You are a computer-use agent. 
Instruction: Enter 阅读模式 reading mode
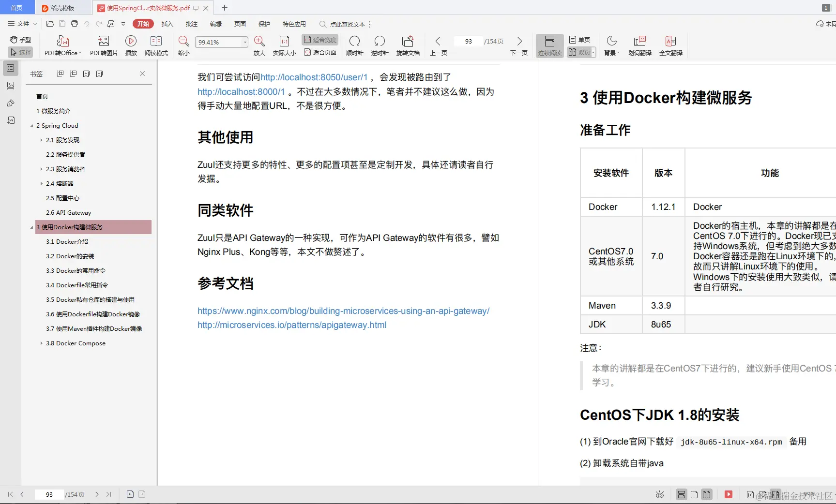pos(156,45)
